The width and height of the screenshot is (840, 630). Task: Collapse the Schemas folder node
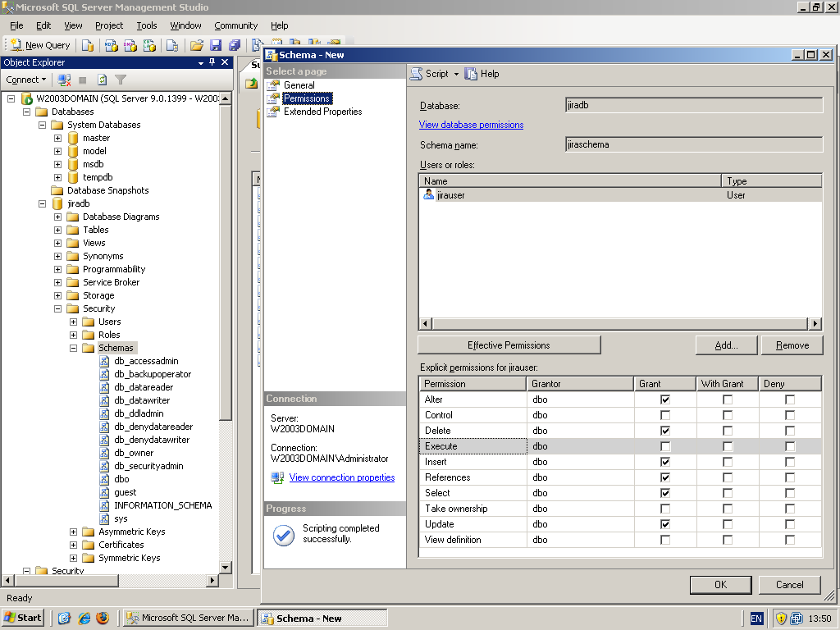(73, 348)
